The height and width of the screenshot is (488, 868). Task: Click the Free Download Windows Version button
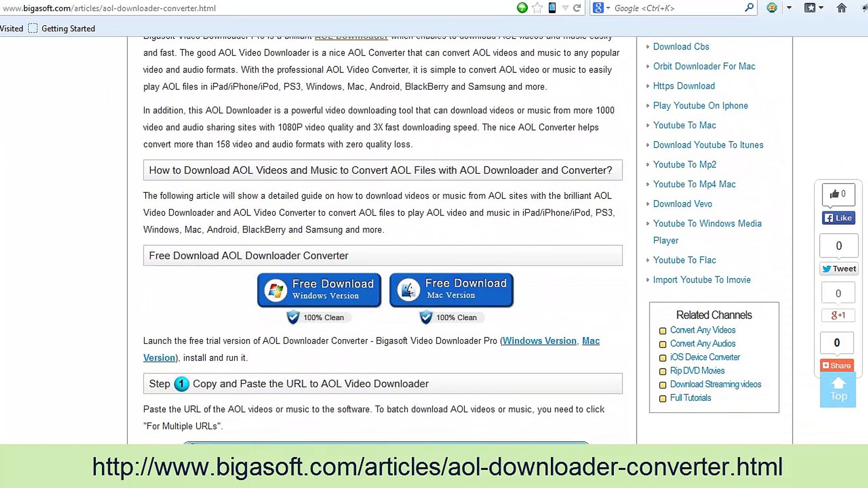319,290
